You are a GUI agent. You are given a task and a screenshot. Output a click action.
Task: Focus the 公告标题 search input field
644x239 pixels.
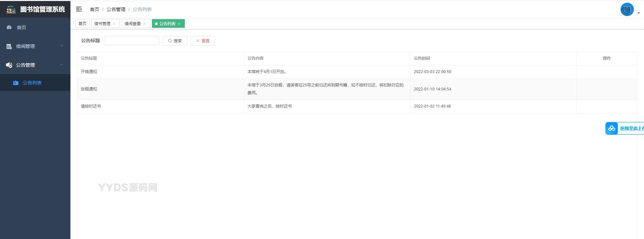click(131, 41)
